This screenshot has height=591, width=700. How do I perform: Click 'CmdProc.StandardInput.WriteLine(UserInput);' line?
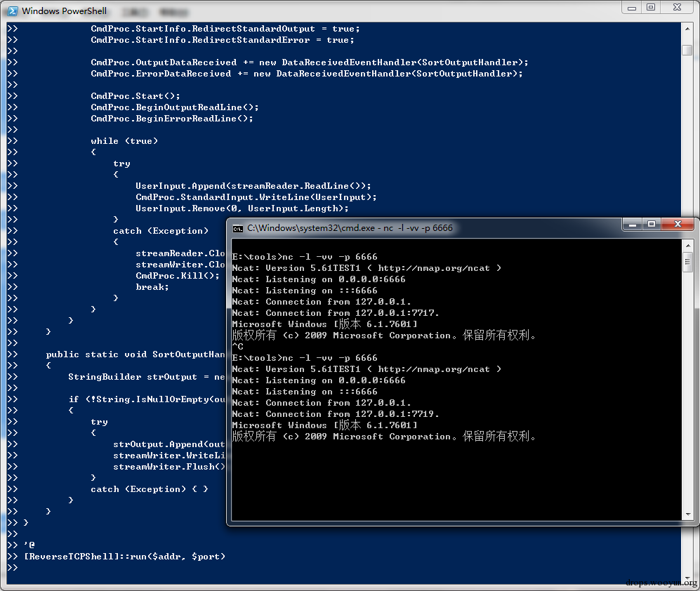(x=256, y=197)
